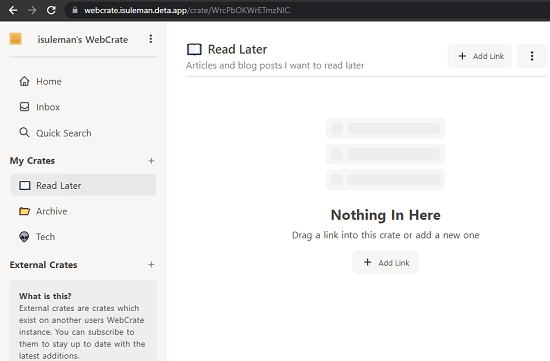This screenshot has width=550, height=361.
Task: Go back using the browser back arrow
Action: (x=13, y=10)
